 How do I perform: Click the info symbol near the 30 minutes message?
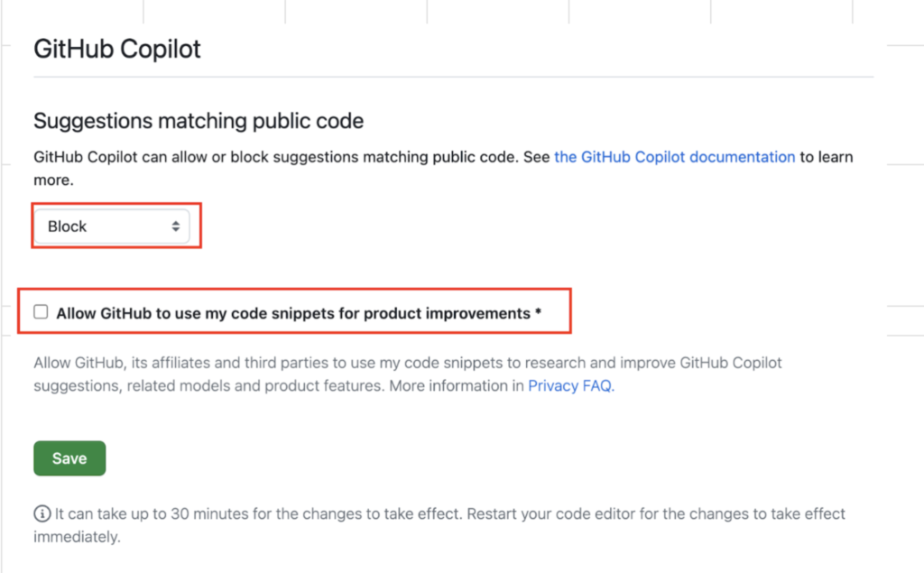pyautogui.click(x=41, y=513)
